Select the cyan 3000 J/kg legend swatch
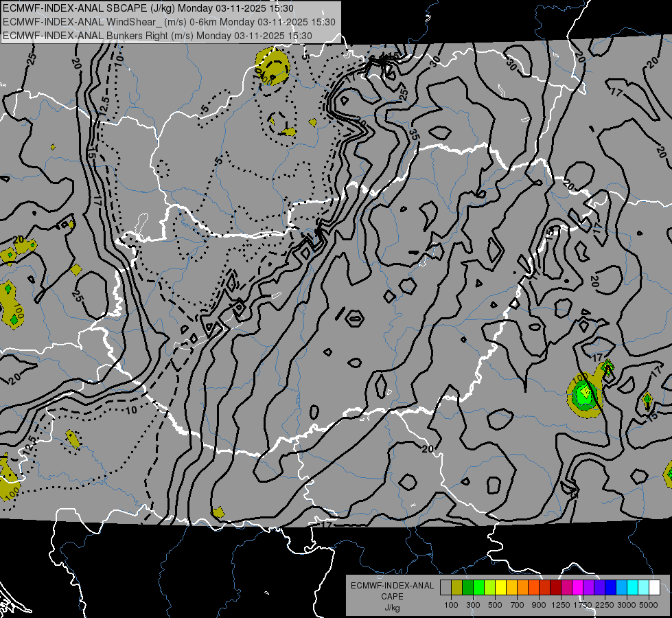672x618 pixels. 633,588
